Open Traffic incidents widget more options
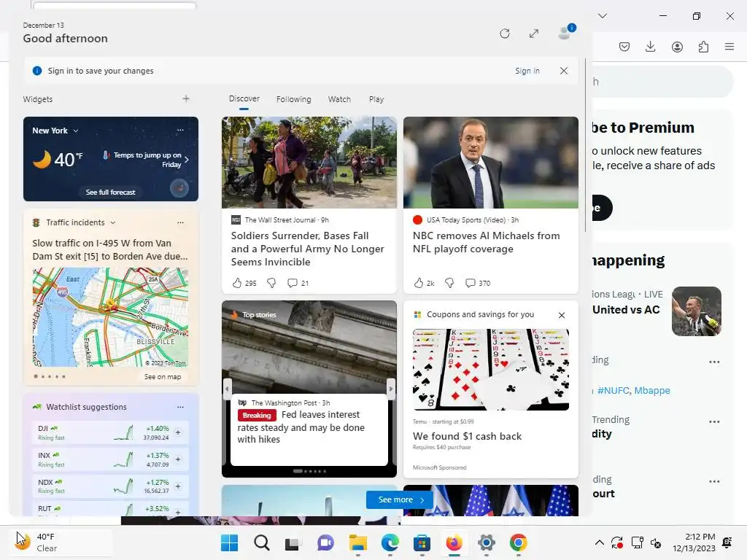This screenshot has width=747, height=560. tap(180, 222)
